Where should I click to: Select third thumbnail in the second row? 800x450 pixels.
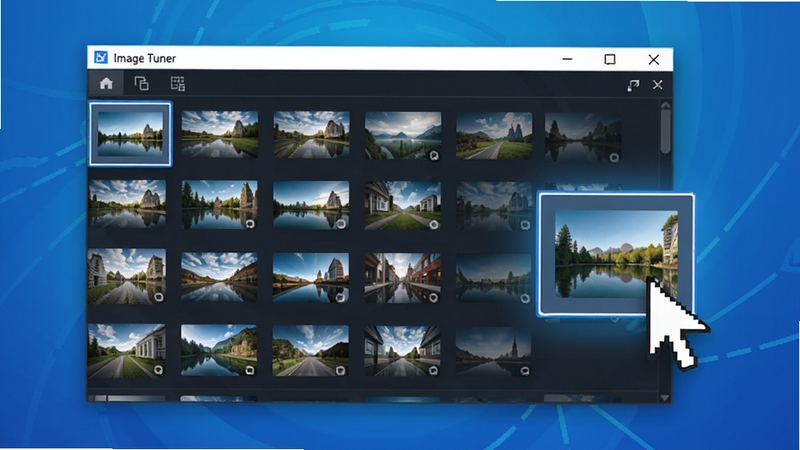point(311,205)
